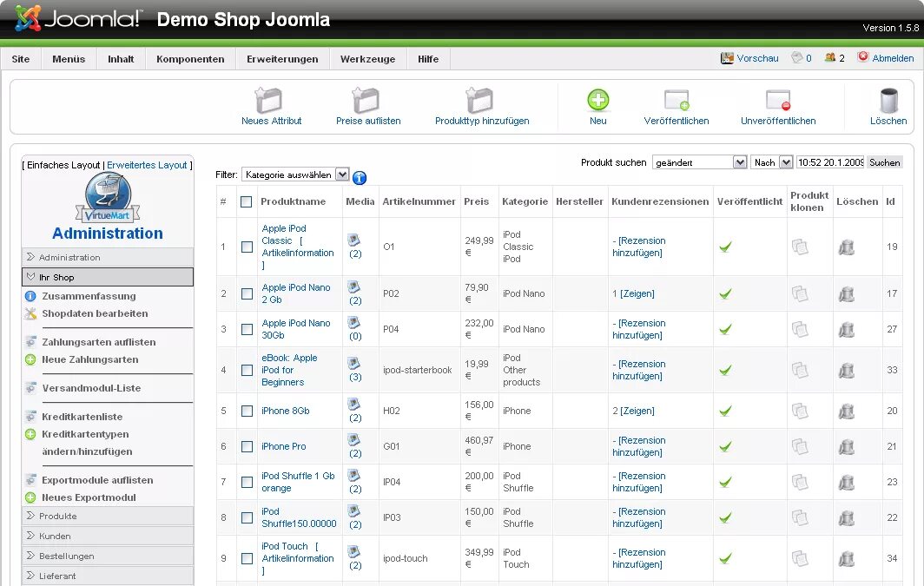
Task: Click the Joomla! logo in header
Action: [77, 18]
